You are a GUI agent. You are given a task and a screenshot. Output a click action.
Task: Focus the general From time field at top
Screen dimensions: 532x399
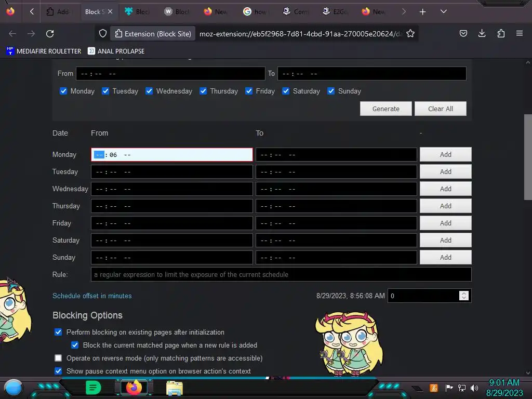click(170, 74)
